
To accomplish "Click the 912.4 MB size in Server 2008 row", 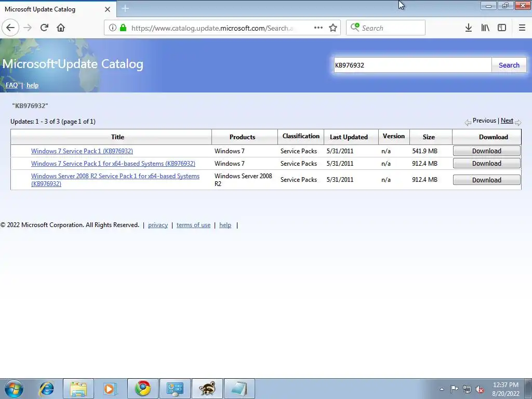I will [424, 180].
